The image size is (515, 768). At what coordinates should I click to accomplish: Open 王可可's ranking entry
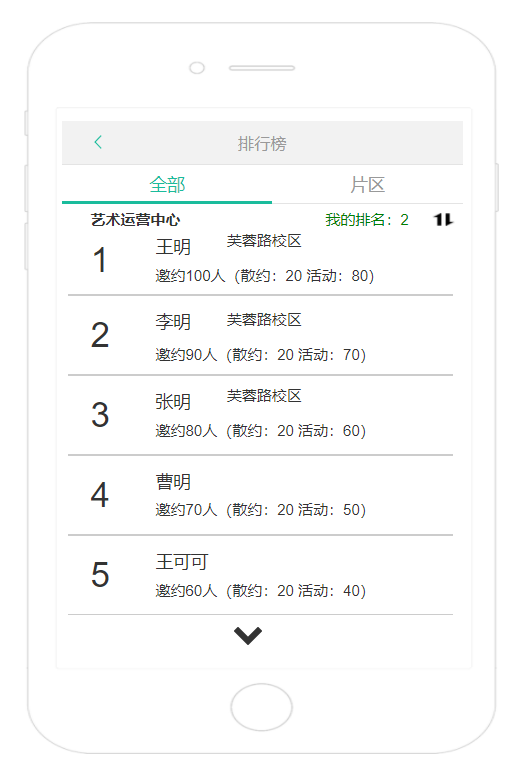click(x=260, y=575)
